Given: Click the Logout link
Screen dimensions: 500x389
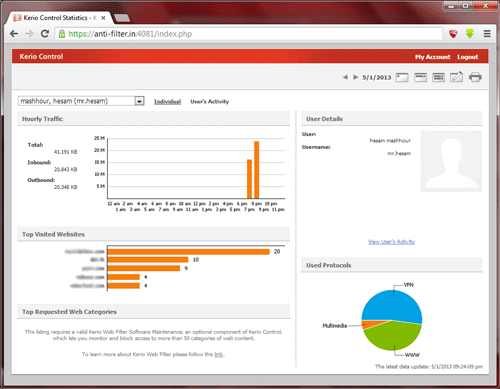Looking at the screenshot, I should click(468, 57).
